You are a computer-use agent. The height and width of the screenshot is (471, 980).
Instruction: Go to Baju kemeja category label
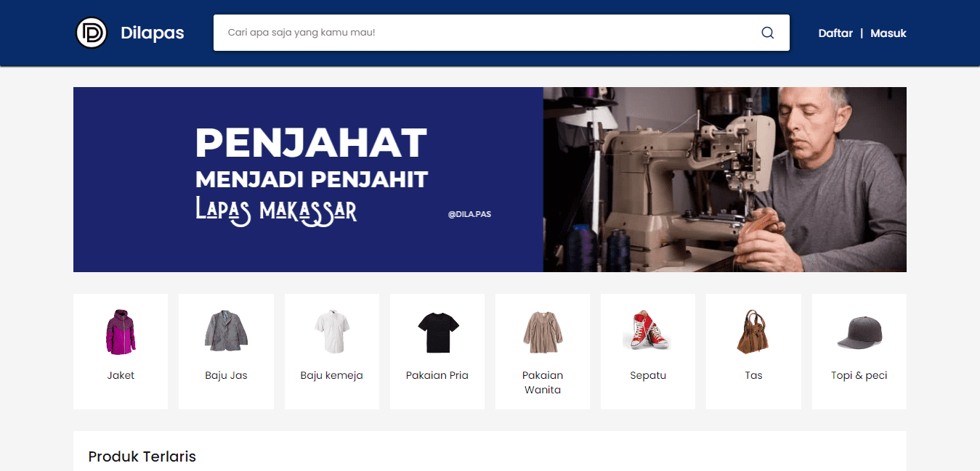pos(332,375)
